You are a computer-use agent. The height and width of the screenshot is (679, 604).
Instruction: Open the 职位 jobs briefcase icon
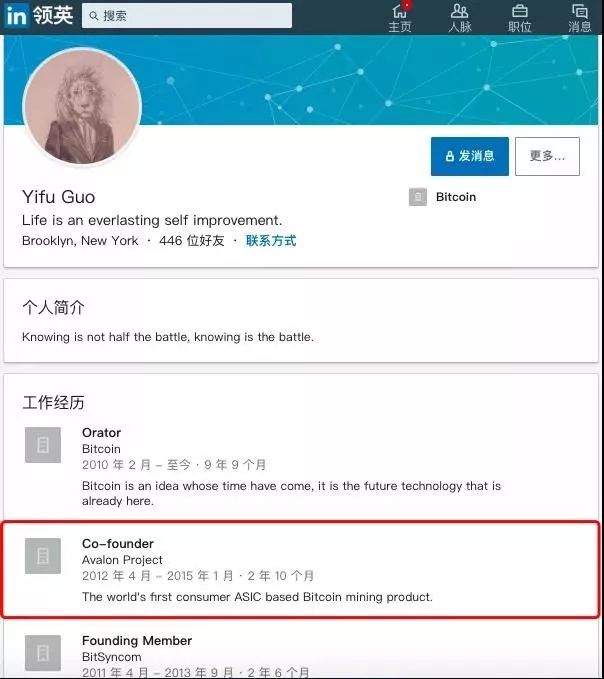pos(520,11)
